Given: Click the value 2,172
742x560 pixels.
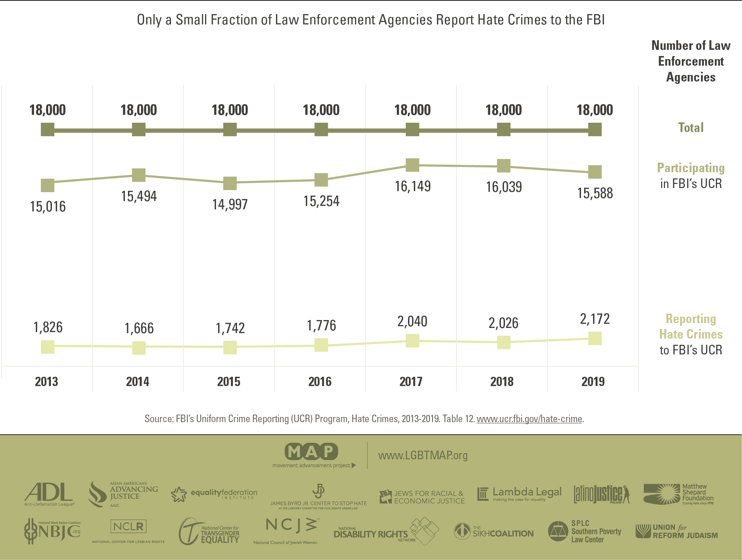Looking at the screenshot, I should click(x=595, y=319).
